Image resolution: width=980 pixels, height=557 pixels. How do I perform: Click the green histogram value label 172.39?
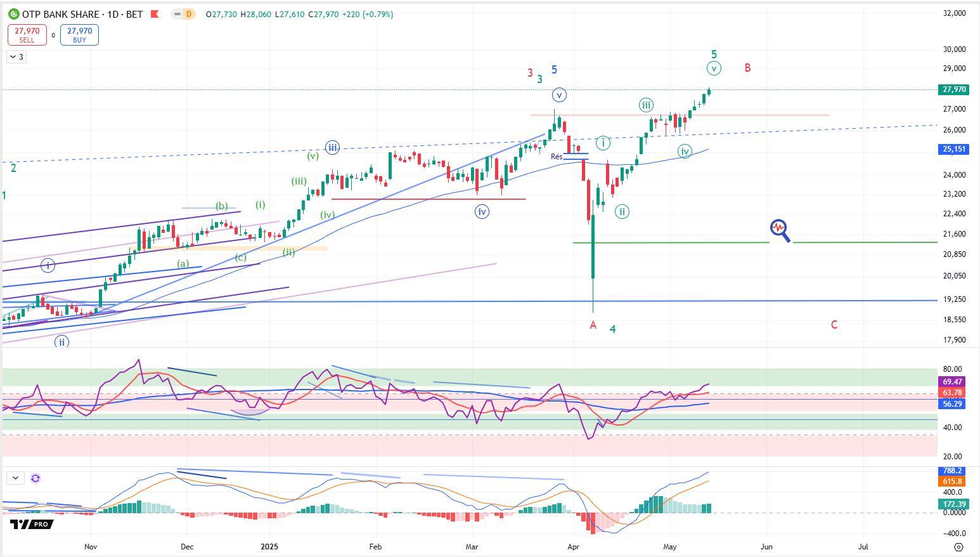(953, 504)
